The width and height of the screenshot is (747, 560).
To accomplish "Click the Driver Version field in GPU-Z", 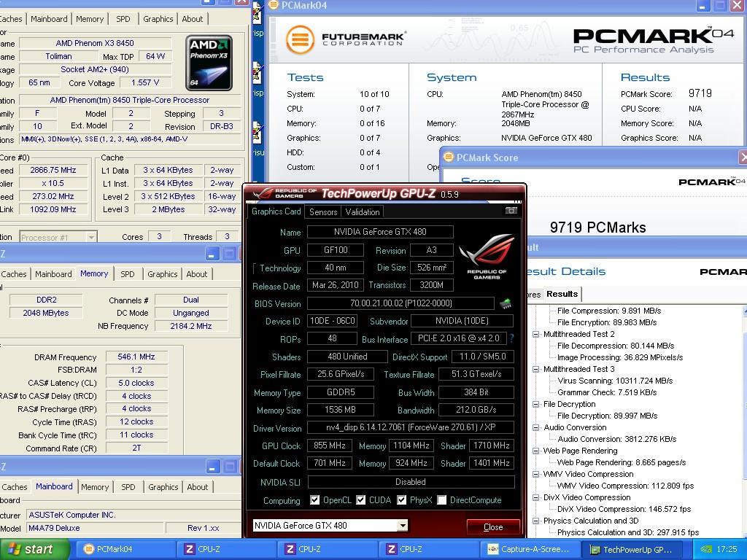I will (411, 427).
